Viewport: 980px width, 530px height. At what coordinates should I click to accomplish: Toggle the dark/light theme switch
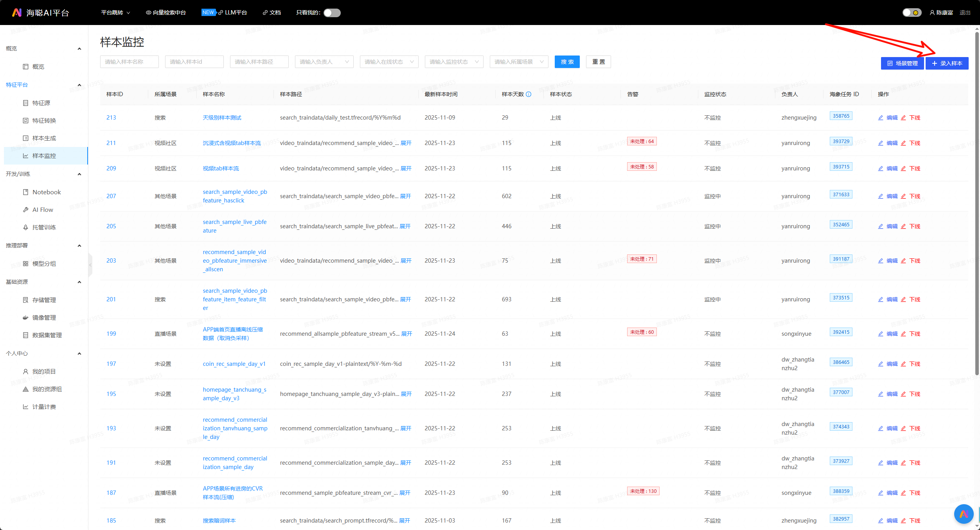(912, 13)
